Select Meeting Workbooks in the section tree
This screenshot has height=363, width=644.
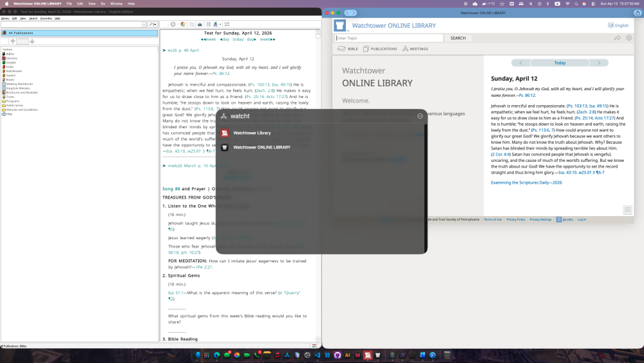click(x=19, y=84)
